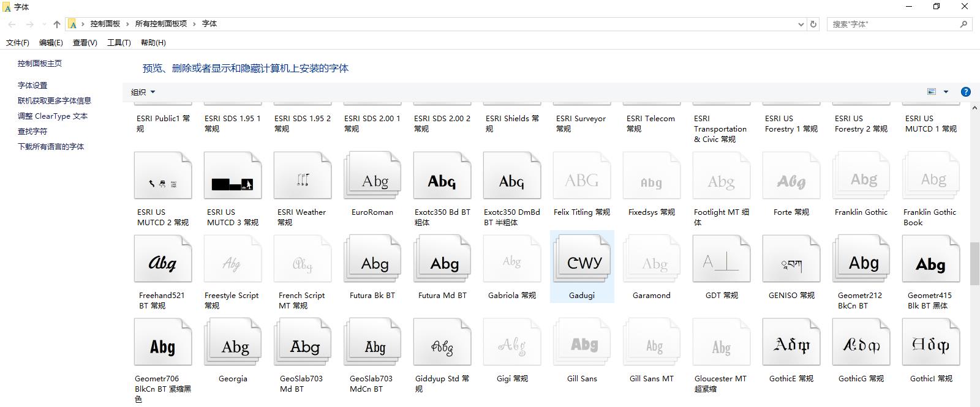Select the Futura Bk BT font icon
Viewport: 980px width, 407px height.
pyautogui.click(x=372, y=260)
